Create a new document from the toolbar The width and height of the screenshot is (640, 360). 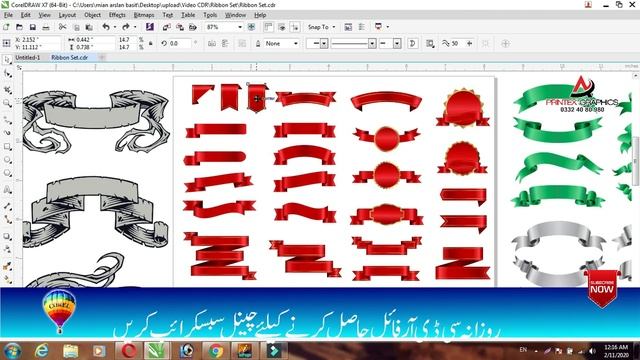tap(6, 27)
